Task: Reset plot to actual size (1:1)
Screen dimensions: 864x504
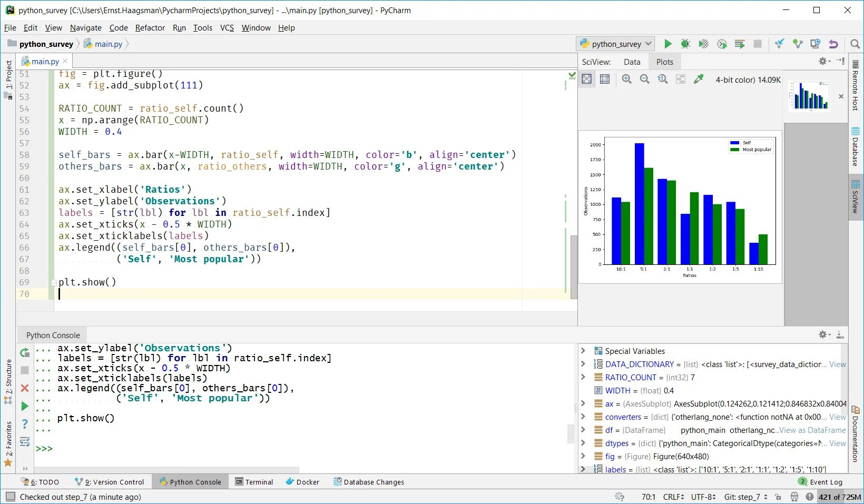Action: pyautogui.click(x=663, y=79)
